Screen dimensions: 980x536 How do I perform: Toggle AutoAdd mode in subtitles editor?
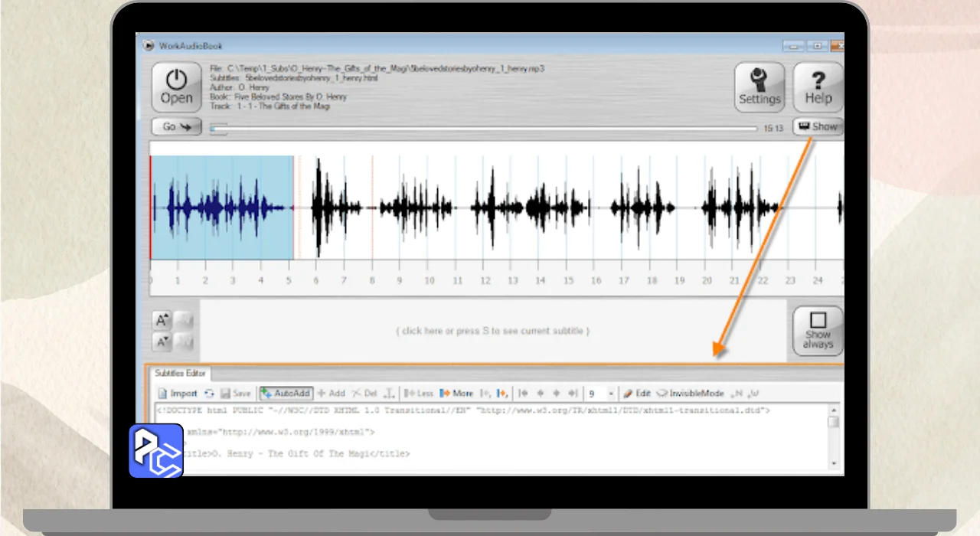[286, 394]
